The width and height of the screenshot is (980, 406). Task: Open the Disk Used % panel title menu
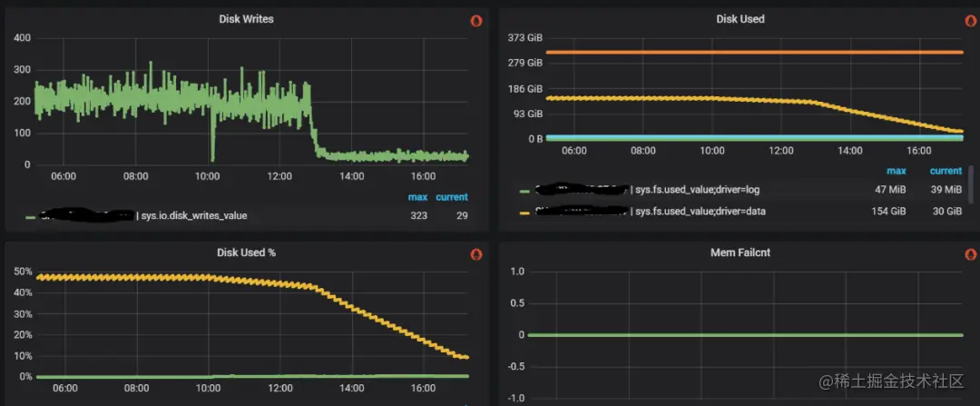(x=246, y=253)
